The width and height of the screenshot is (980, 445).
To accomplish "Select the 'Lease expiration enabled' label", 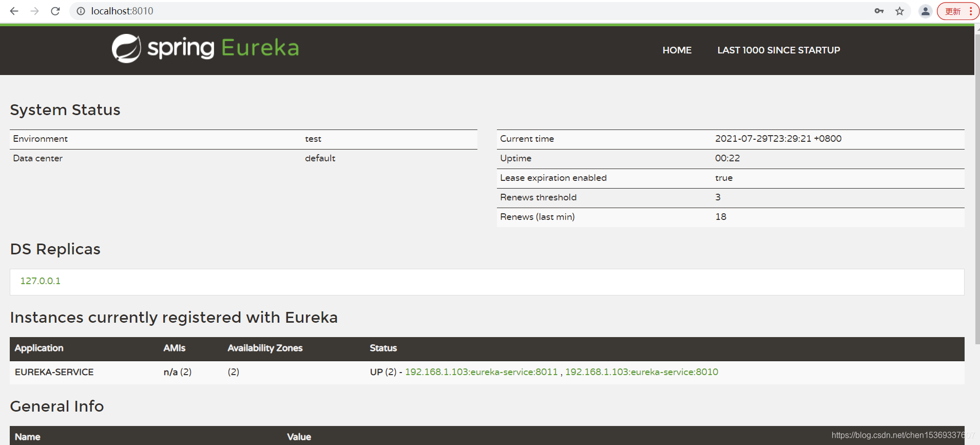I will point(553,178).
